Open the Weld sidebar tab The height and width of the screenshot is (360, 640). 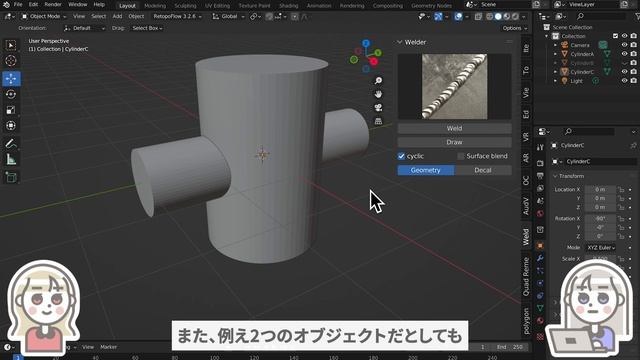click(x=526, y=237)
